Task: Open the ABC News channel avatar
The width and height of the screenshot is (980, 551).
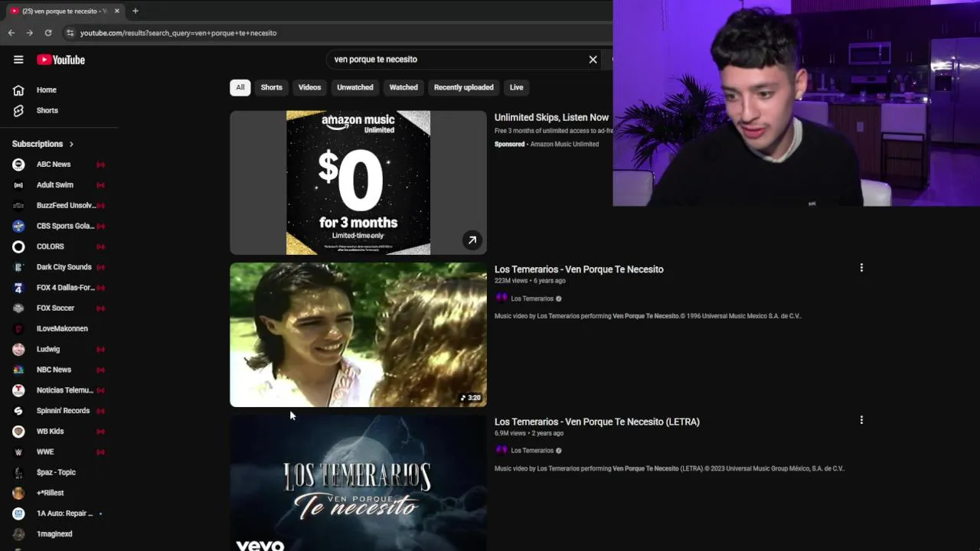Action: [18, 165]
